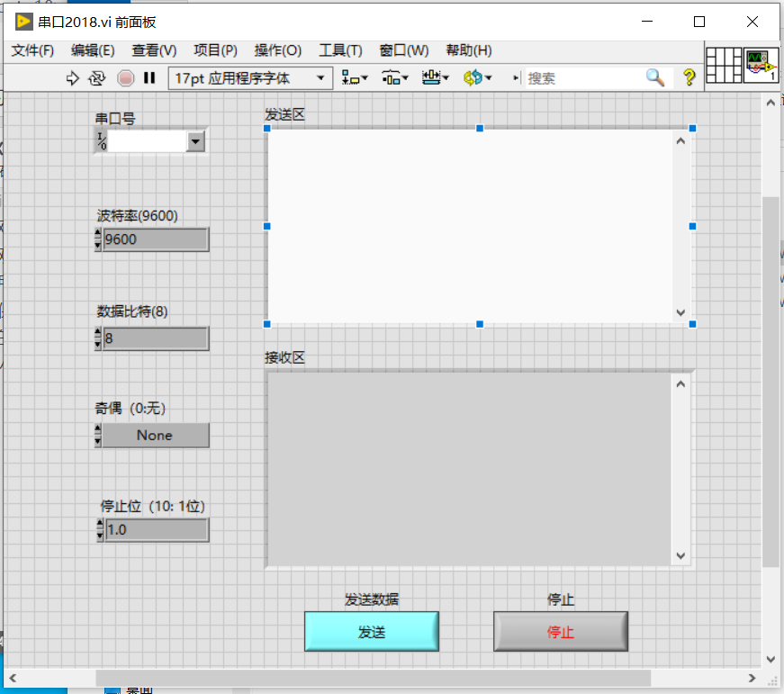Click the 停止 stop button
Image resolution: width=784 pixels, height=694 pixels.
(x=560, y=631)
